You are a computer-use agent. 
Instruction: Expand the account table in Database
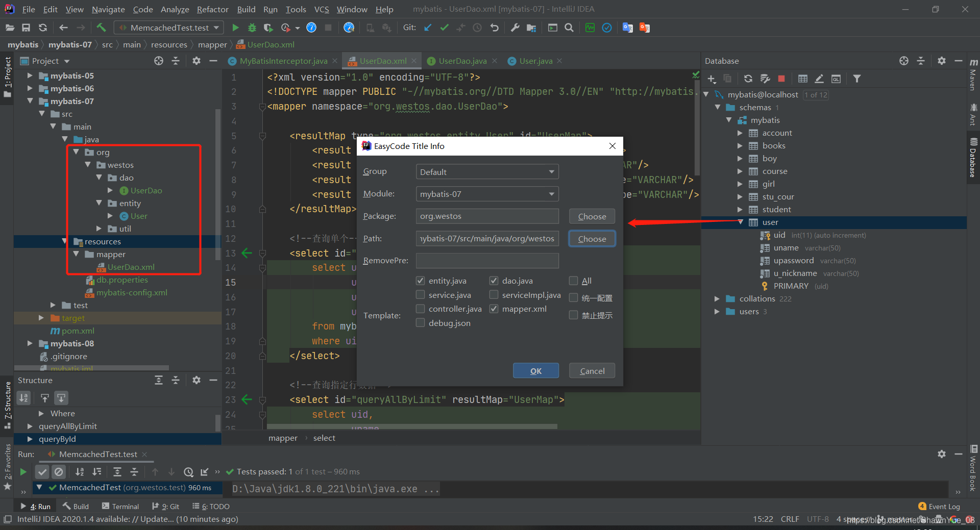pyautogui.click(x=740, y=133)
